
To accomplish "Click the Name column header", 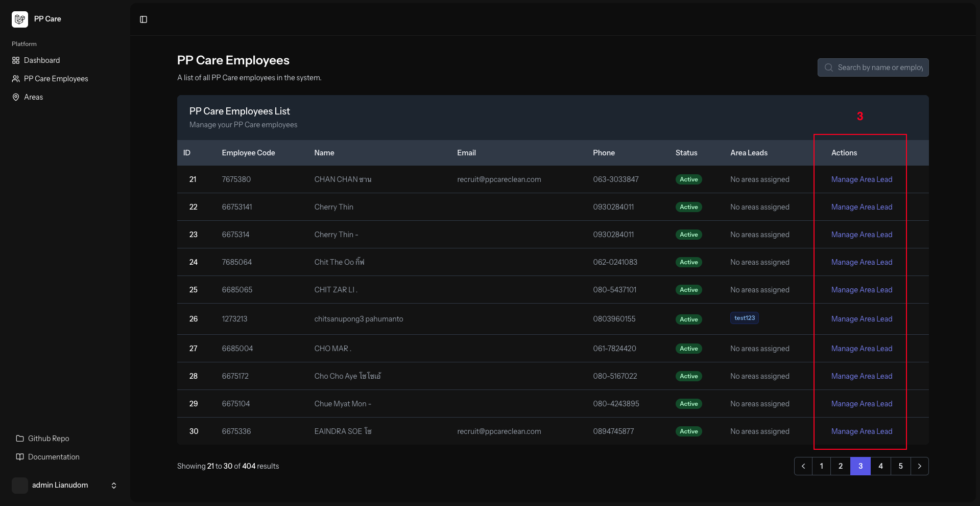I will pos(324,153).
